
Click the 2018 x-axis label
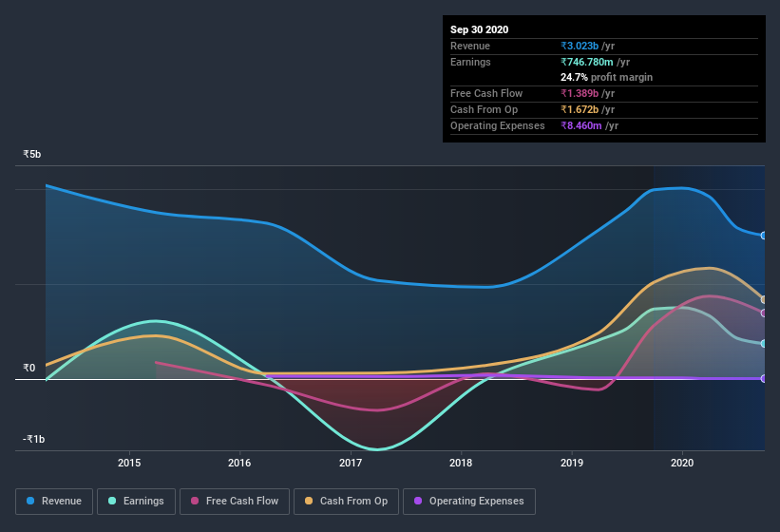click(461, 463)
